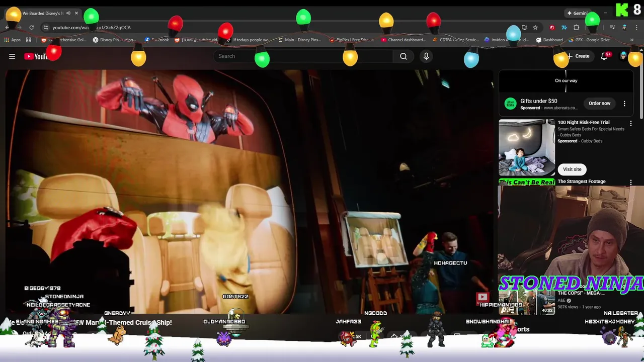Open the tab groups grid icon

tap(29, 40)
